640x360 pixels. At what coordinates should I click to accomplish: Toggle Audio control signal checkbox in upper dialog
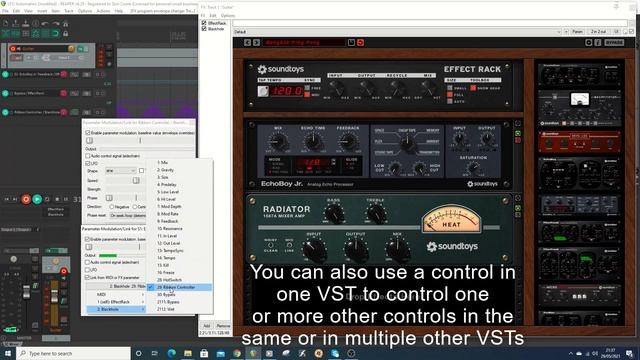coord(88,156)
